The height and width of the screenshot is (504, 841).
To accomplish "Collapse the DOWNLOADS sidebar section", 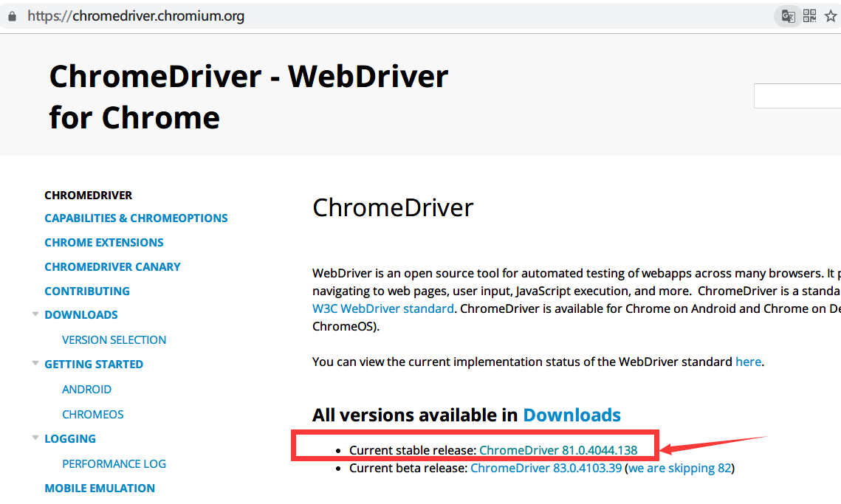I will click(35, 313).
